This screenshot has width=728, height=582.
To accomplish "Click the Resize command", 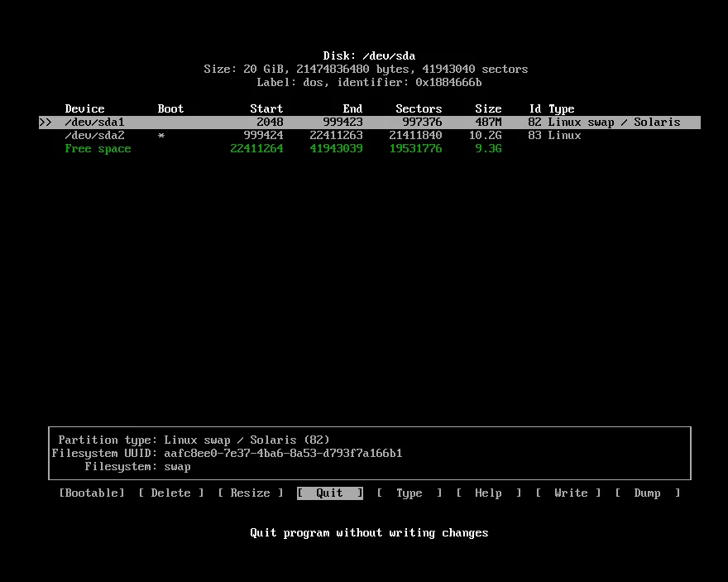I will coord(249,493).
